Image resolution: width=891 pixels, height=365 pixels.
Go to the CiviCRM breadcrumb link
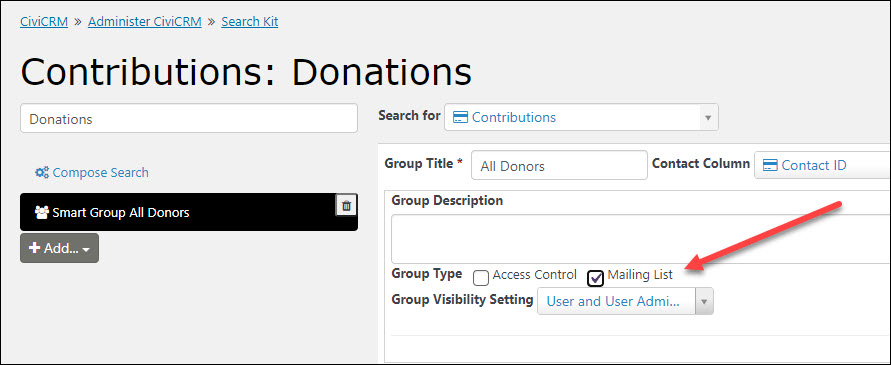pyautogui.click(x=44, y=22)
